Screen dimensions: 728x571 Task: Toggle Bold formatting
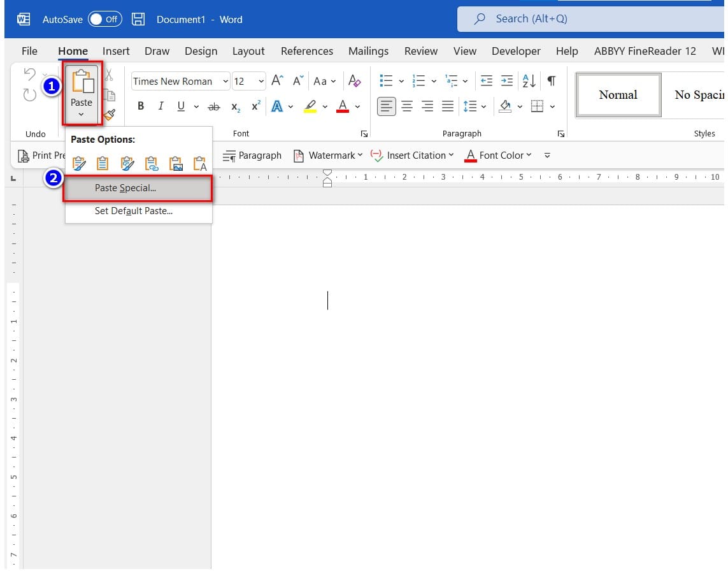point(141,106)
